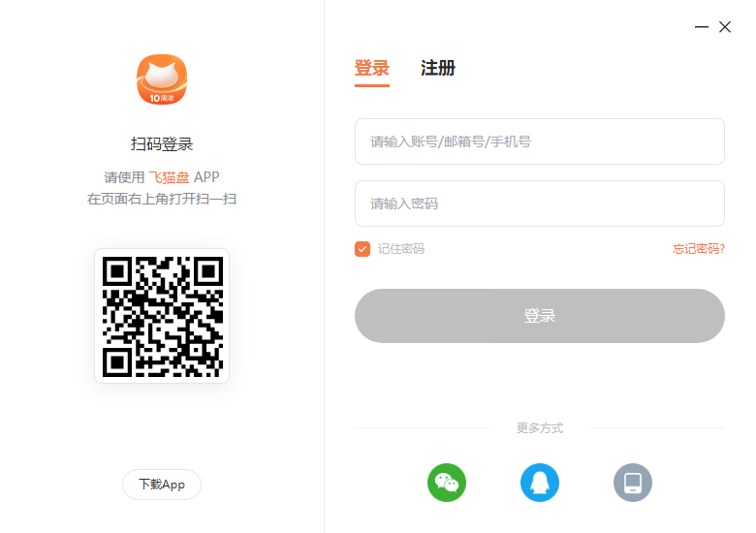Uncheck the 记住密码 checkbox
Viewport: 756px width, 533px height.
point(362,249)
